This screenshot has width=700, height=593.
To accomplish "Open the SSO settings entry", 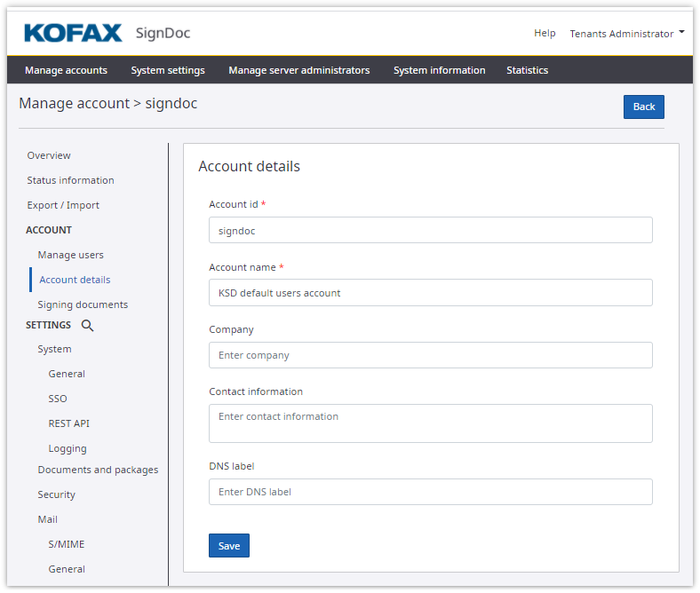I will coord(58,399).
